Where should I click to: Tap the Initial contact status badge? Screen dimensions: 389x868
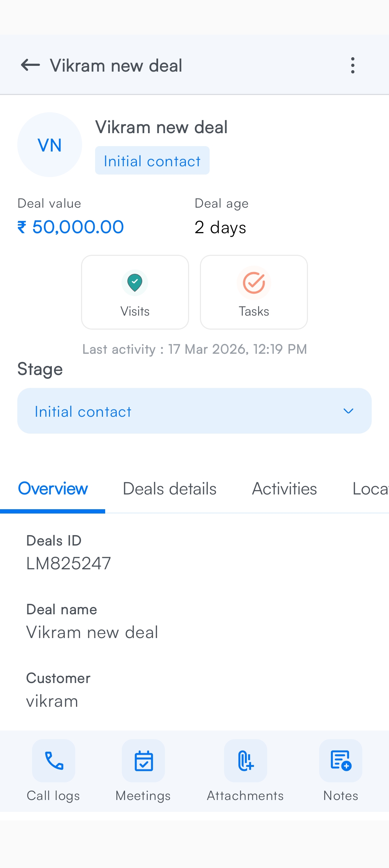(x=152, y=161)
